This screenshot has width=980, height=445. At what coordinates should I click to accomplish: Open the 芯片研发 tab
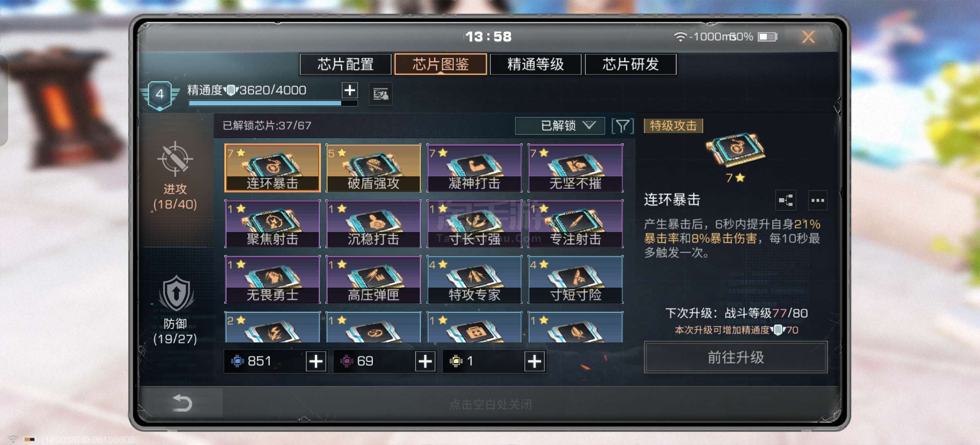631,64
